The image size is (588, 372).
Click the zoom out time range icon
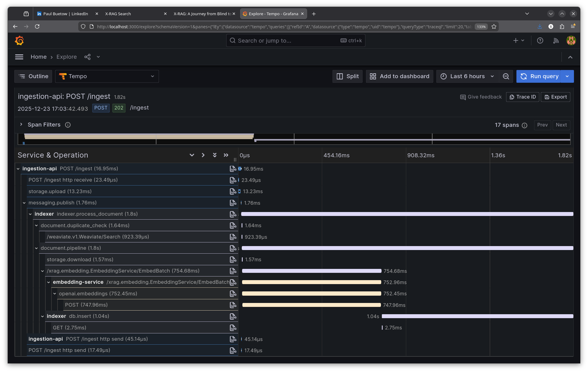click(x=506, y=76)
